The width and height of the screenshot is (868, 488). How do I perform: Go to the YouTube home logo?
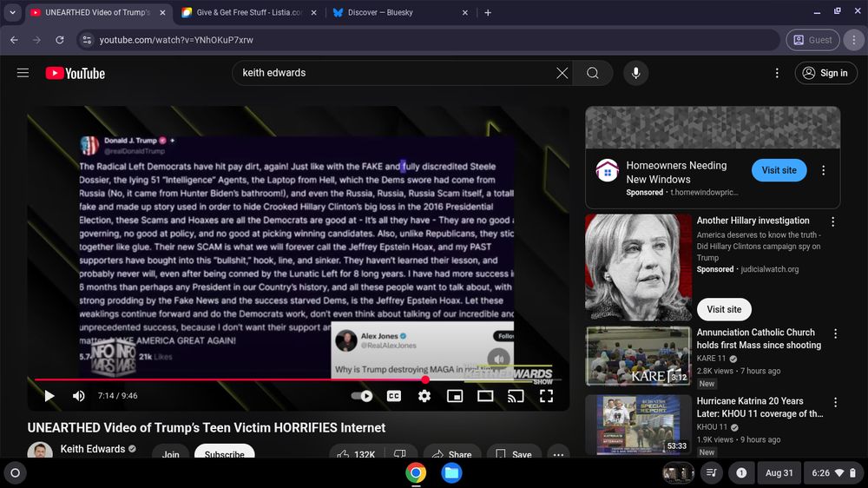75,73
